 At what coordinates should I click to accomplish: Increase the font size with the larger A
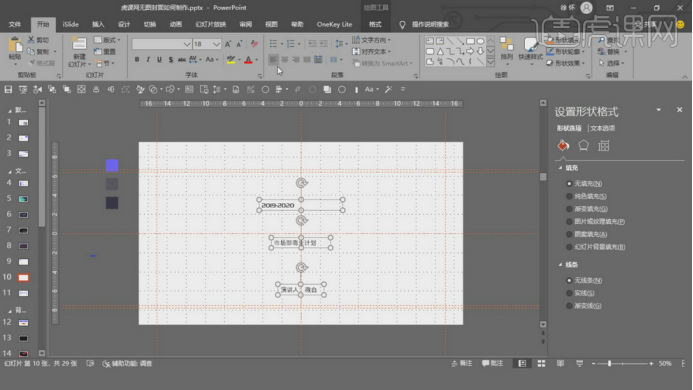pyautogui.click(x=228, y=44)
